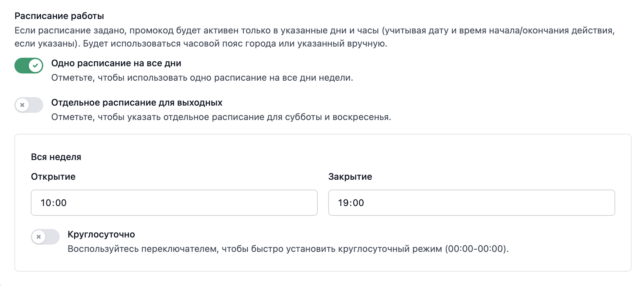644x286 pixels.
Task: Click the "Открытие" field label
Action: point(53,177)
